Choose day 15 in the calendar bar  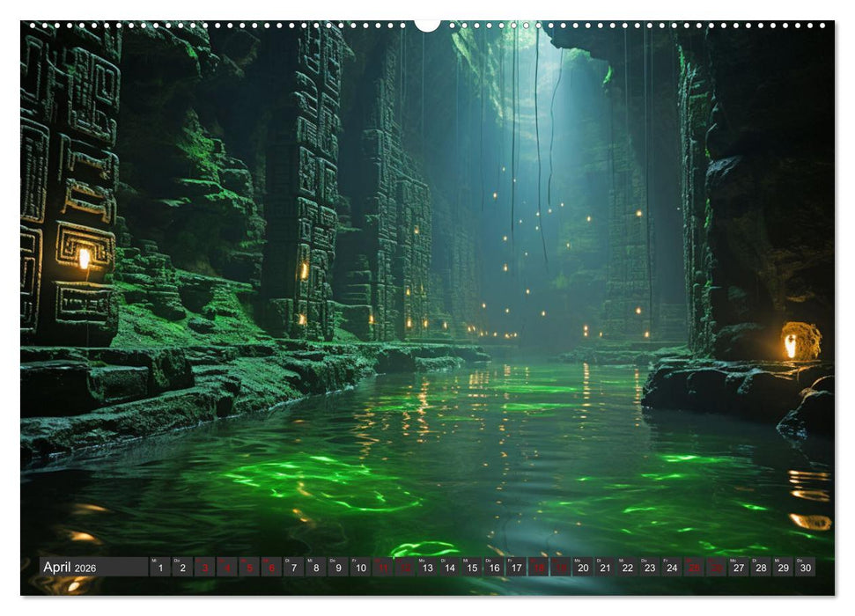click(472, 568)
